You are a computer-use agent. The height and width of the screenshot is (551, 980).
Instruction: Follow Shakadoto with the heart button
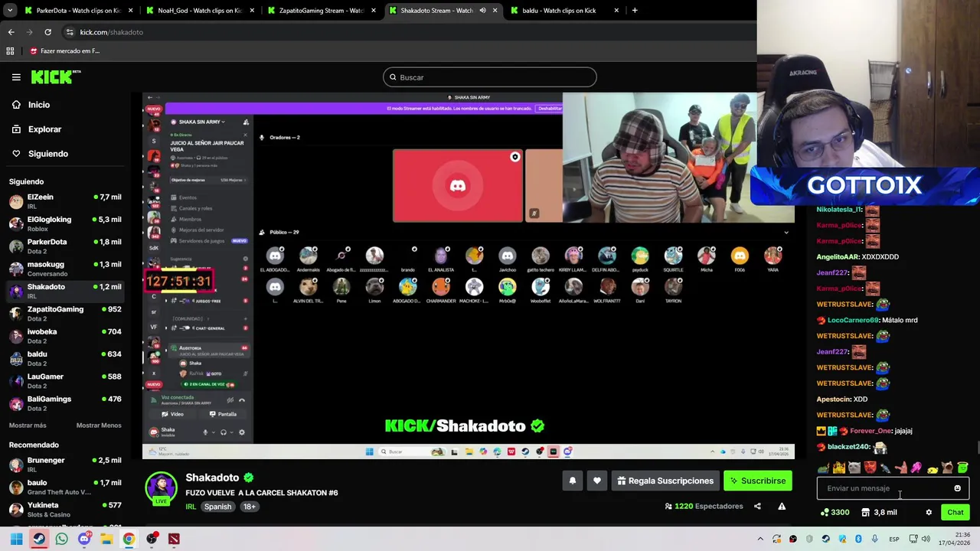(x=597, y=481)
